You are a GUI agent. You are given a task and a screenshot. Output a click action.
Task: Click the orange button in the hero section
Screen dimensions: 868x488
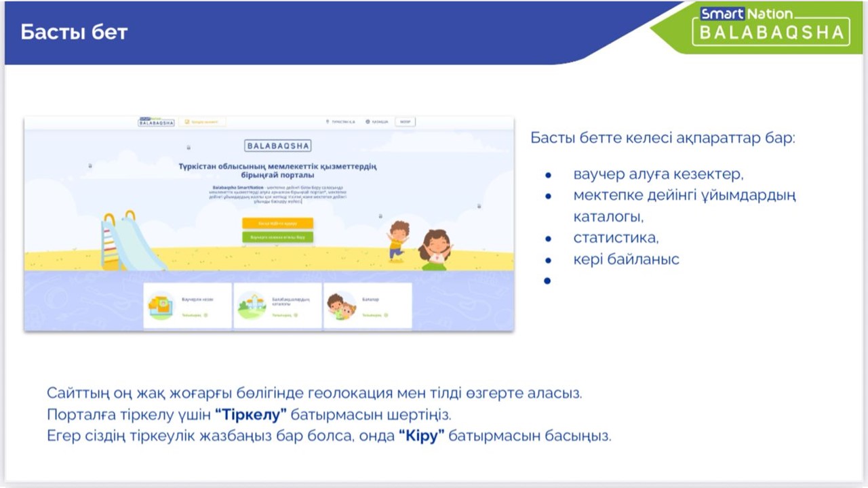[277, 223]
